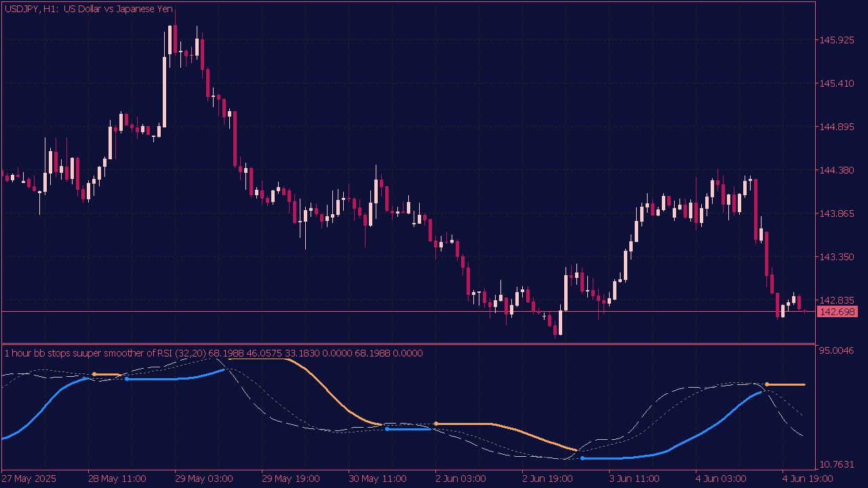Image resolution: width=868 pixels, height=488 pixels.
Task: Select the 29 May 03:00 time label
Action: pyautogui.click(x=204, y=479)
